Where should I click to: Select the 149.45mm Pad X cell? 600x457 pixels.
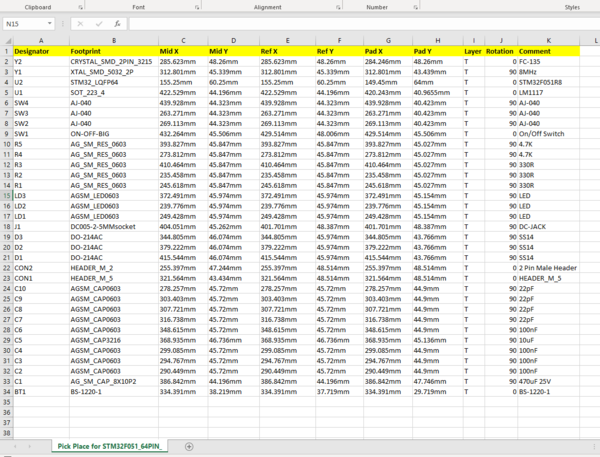click(388, 82)
